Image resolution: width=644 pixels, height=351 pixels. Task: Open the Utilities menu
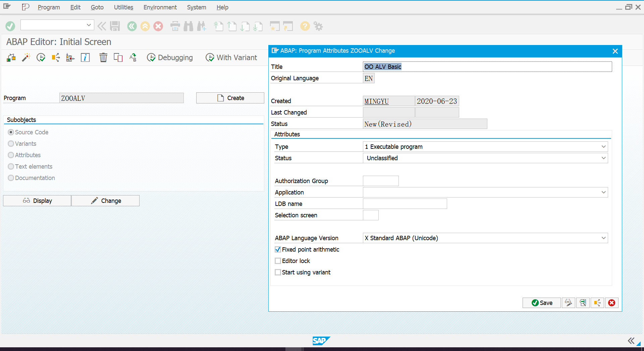(x=123, y=7)
